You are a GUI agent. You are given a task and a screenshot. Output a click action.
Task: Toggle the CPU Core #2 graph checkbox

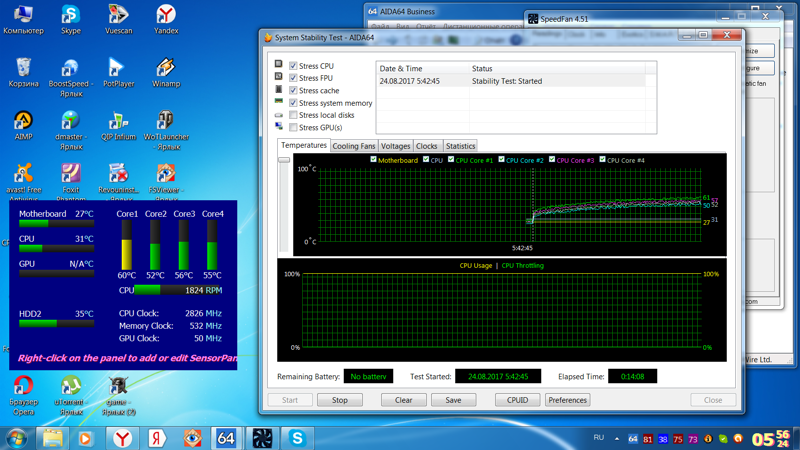[x=501, y=160]
